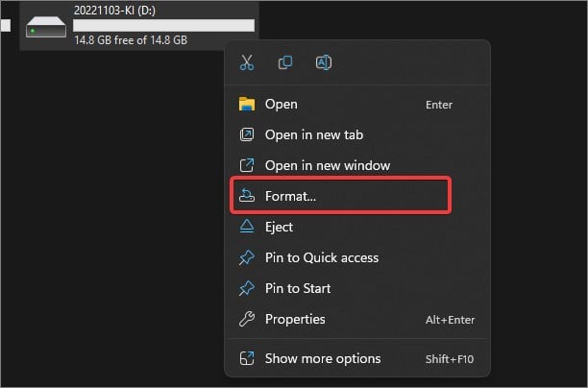The height and width of the screenshot is (388, 588).
Task: Click the Open in new window icon
Action: pos(247,165)
